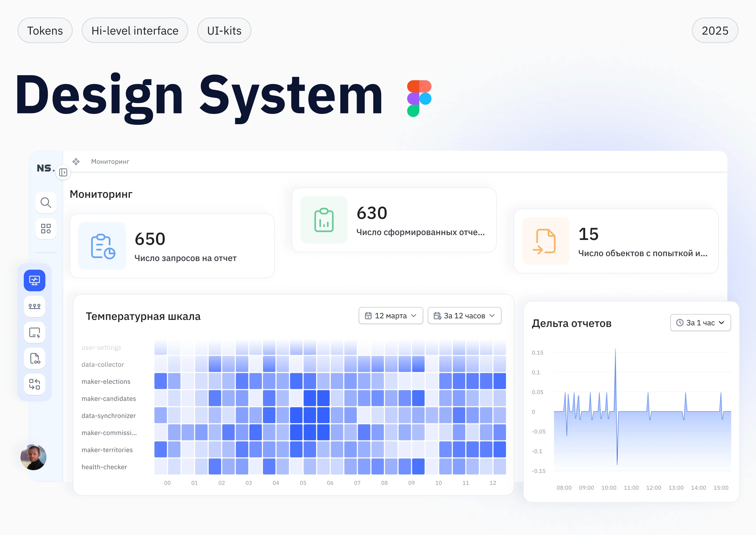Open the device actions icon in sidebar
Screen dimensions: 756x535
tap(34, 332)
